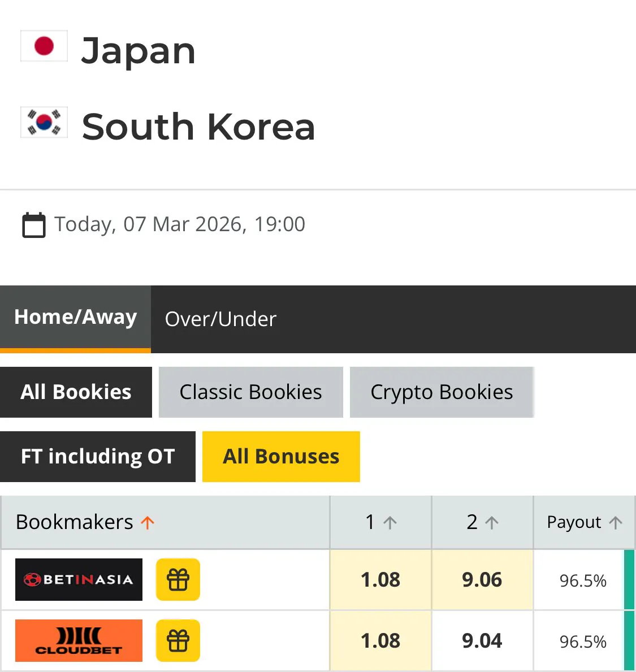Switch to the Over/Under tab
Screen dimensions: 636x672
(220, 319)
